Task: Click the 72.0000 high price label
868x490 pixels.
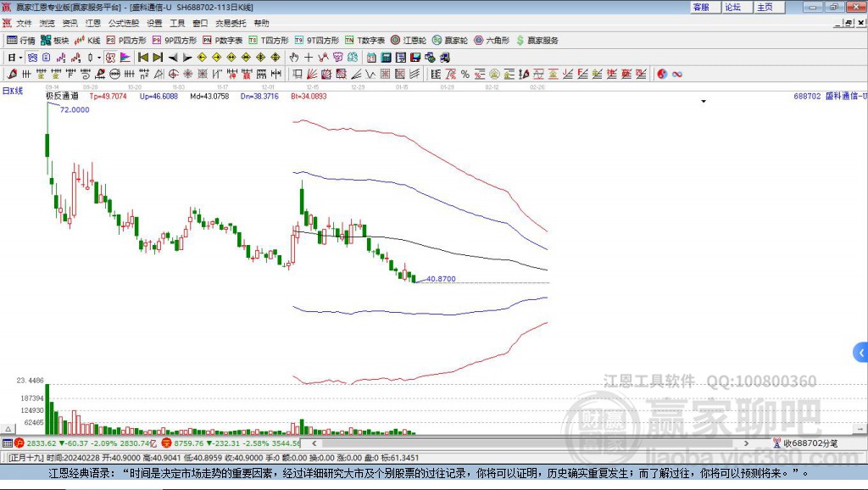Action: click(75, 109)
